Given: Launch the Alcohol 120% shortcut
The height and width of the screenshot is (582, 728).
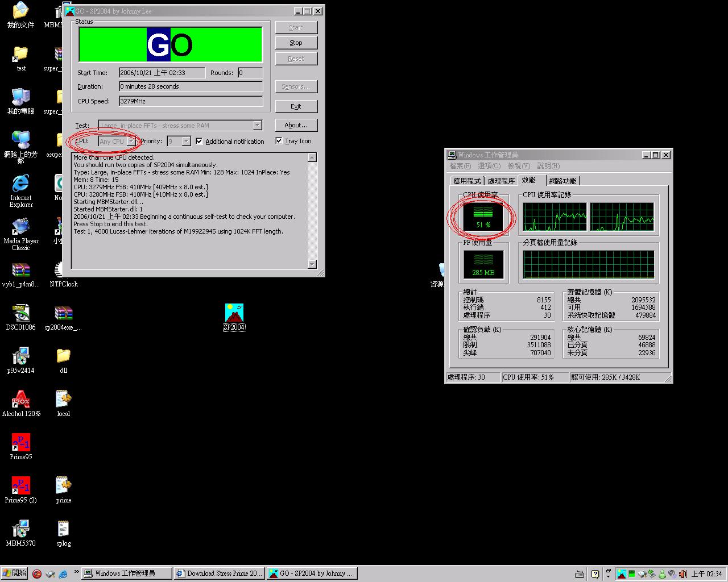Looking at the screenshot, I should point(20,404).
